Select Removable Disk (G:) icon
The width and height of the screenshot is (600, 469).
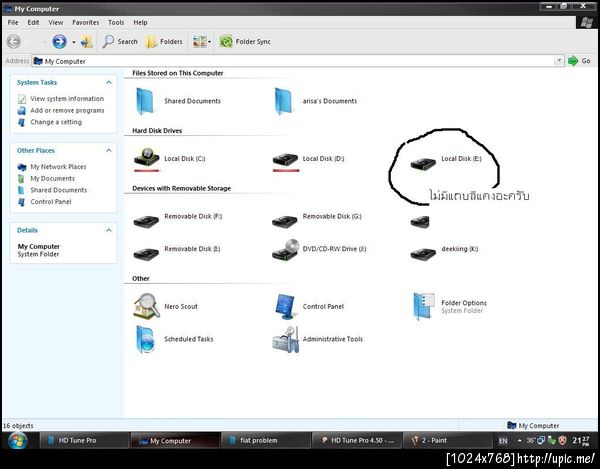click(285, 221)
